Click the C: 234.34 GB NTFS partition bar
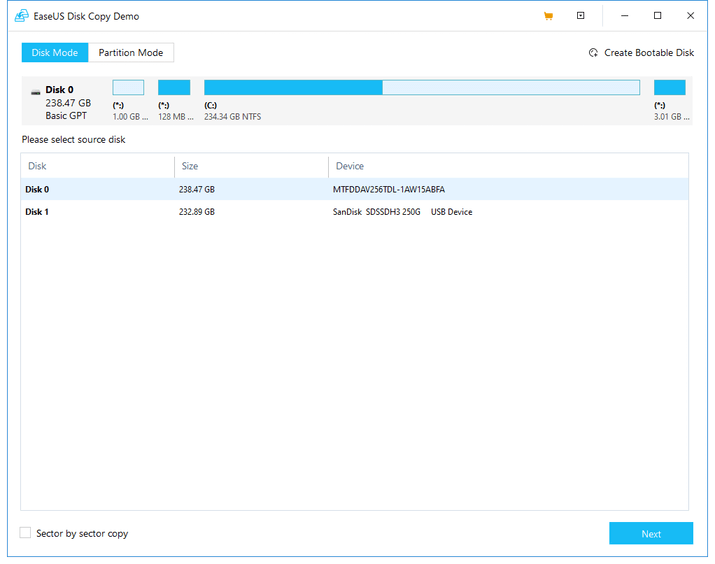Image resolution: width=715 pixels, height=564 pixels. point(421,88)
